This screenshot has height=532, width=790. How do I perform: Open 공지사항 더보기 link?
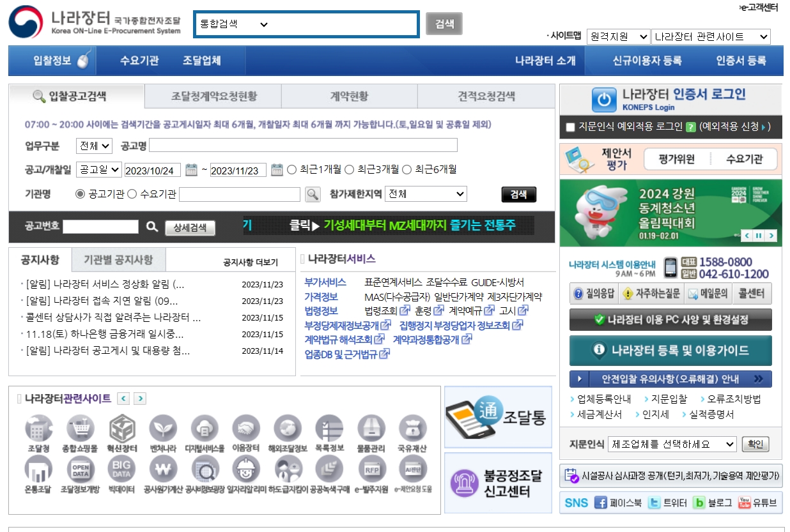pos(251,262)
